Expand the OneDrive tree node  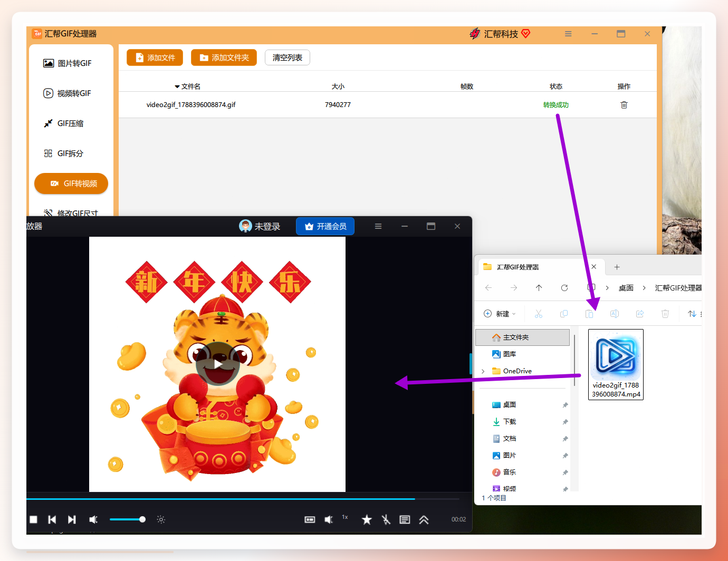483,371
